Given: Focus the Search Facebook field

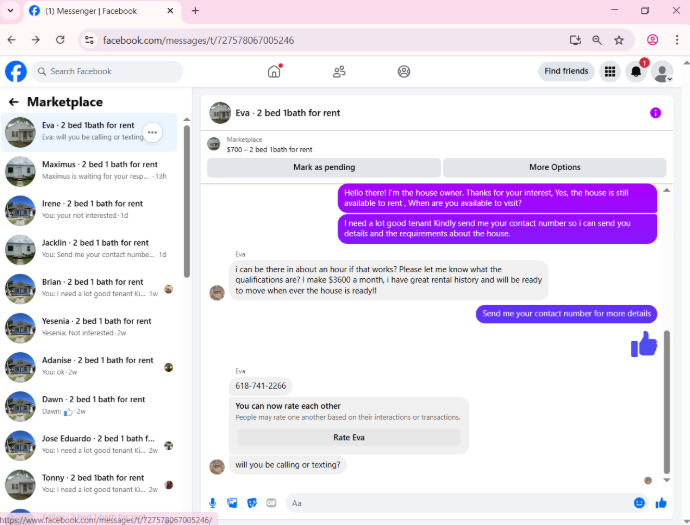Looking at the screenshot, I should (107, 71).
